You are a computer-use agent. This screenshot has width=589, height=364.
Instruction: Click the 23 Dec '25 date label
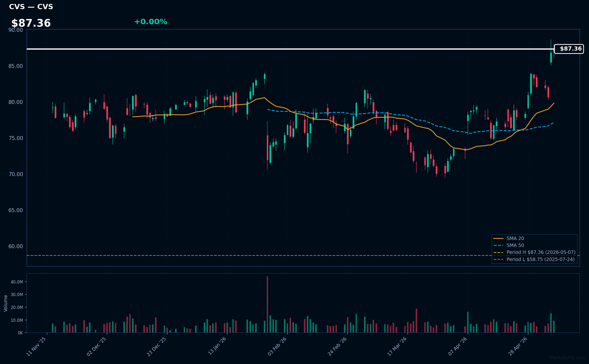coord(157,346)
